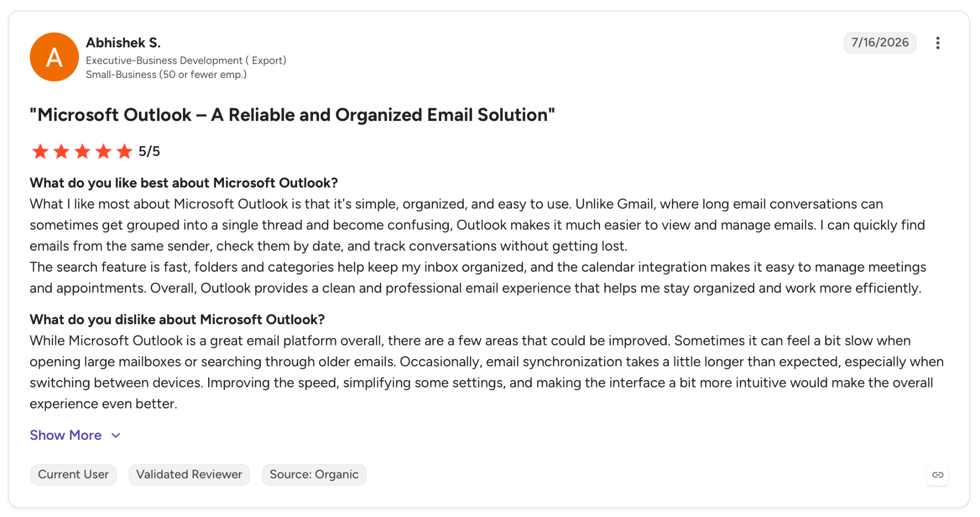Click the second rating star
The width and height of the screenshot is (980, 517).
pos(61,152)
